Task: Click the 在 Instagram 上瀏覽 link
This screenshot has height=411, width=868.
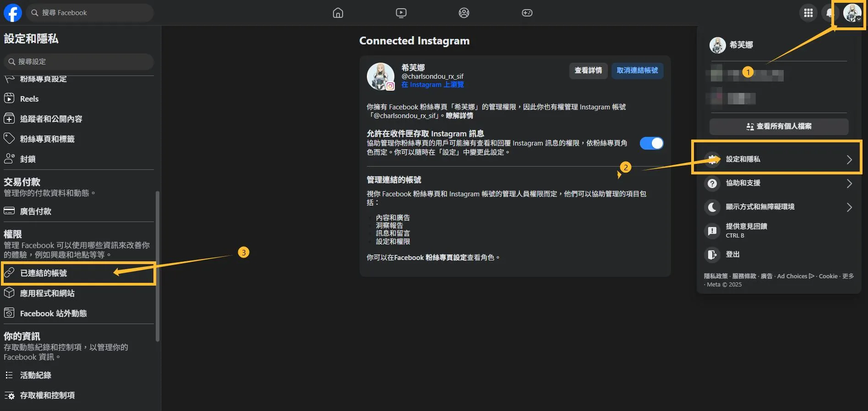Action: pos(432,85)
